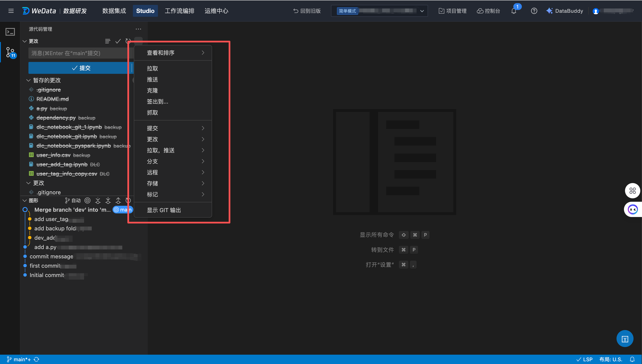Open the terminal panel icon in sidebar
The height and width of the screenshot is (364, 642).
pyautogui.click(x=10, y=32)
